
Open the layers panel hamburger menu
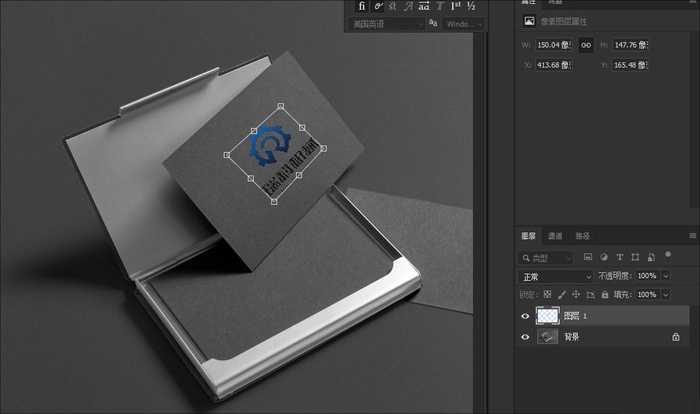(x=692, y=236)
